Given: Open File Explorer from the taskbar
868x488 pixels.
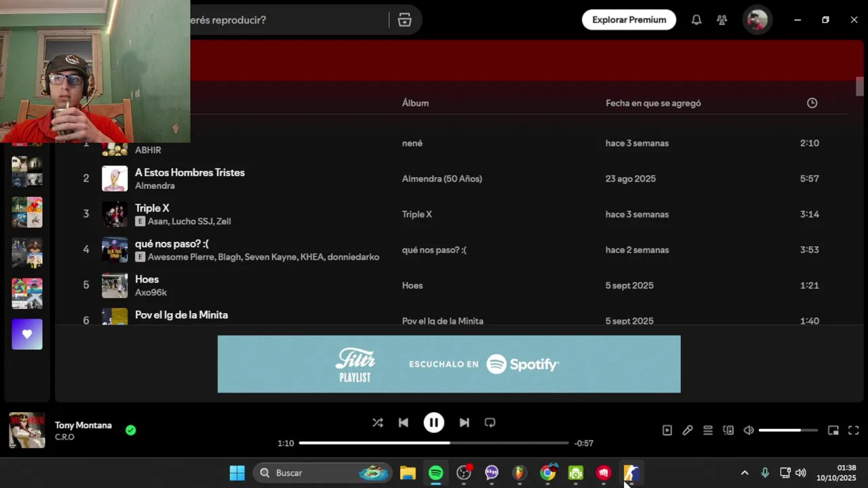Looking at the screenshot, I should coord(408,472).
